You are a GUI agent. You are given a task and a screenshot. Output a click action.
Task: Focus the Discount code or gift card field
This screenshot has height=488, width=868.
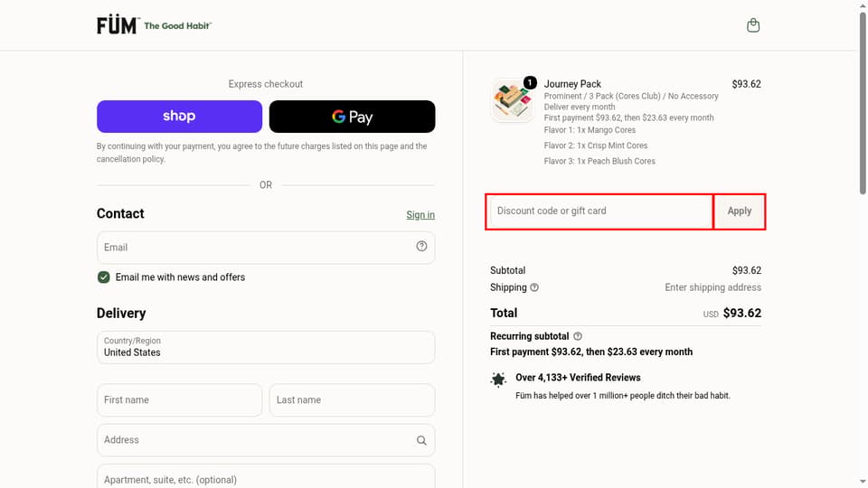600,211
